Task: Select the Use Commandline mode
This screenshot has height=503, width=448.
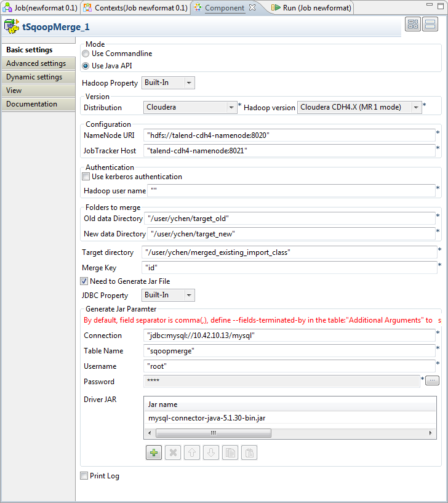Action: [x=86, y=54]
